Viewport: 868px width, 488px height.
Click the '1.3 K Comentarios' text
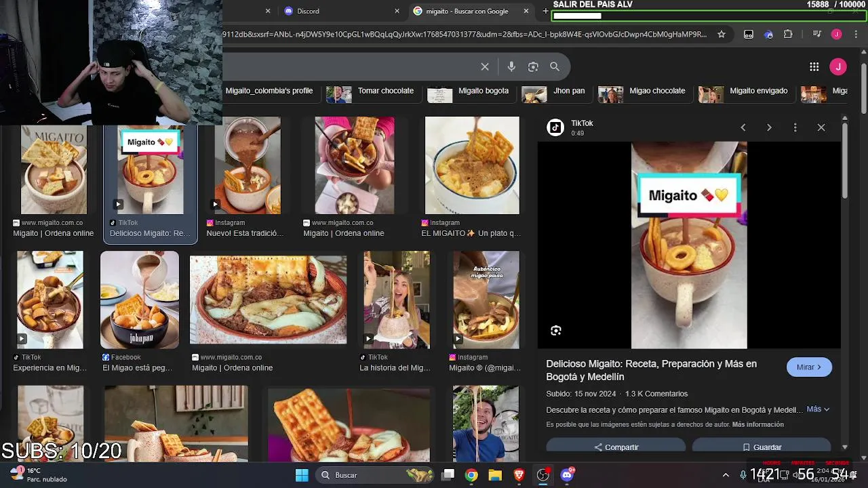[656, 394]
